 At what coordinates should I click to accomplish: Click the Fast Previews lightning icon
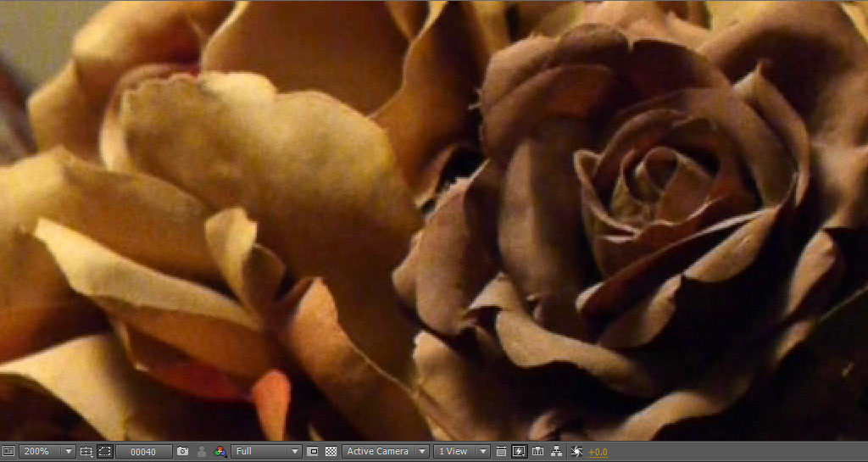[x=519, y=452]
